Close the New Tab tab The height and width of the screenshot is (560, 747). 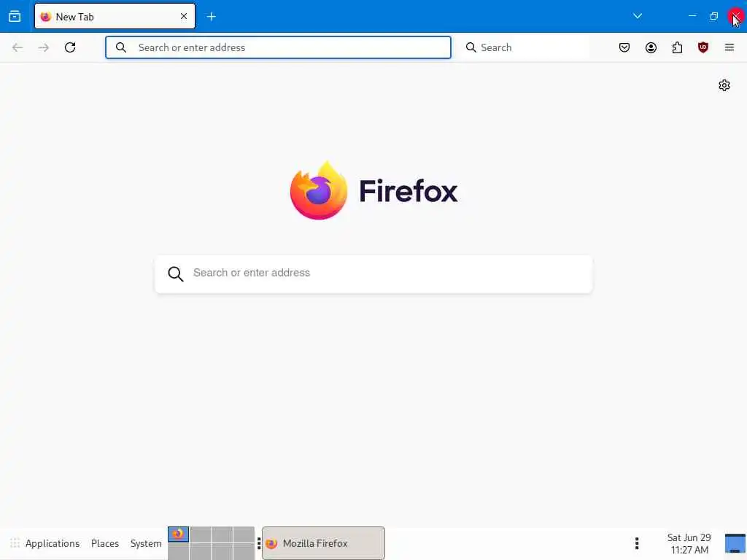(183, 16)
